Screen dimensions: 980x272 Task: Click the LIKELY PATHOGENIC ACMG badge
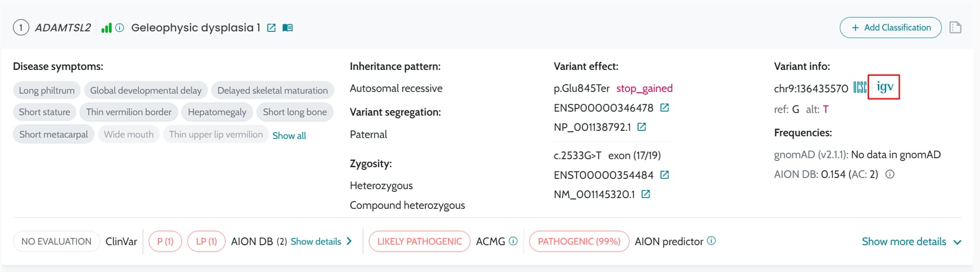[419, 241]
